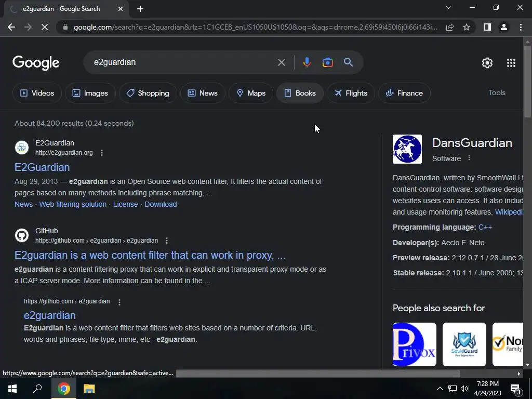Open the new tab plus button
Screen dimensions: 532x399
point(140,9)
